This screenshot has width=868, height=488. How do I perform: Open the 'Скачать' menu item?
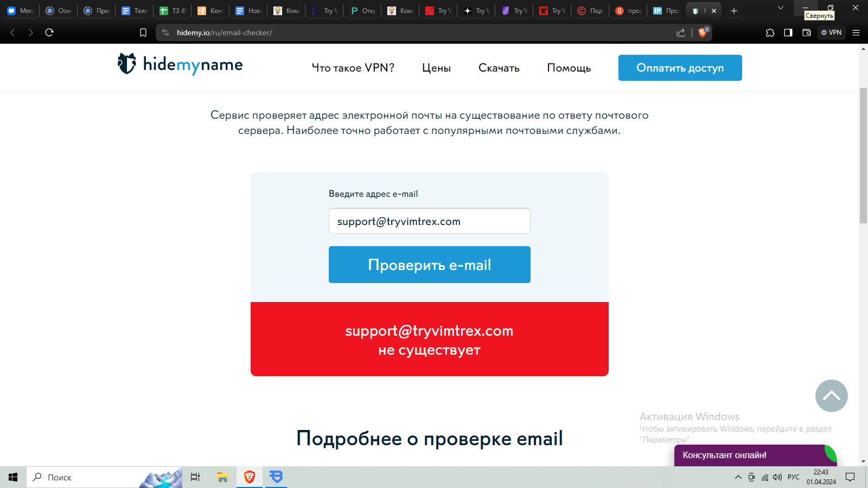point(499,68)
